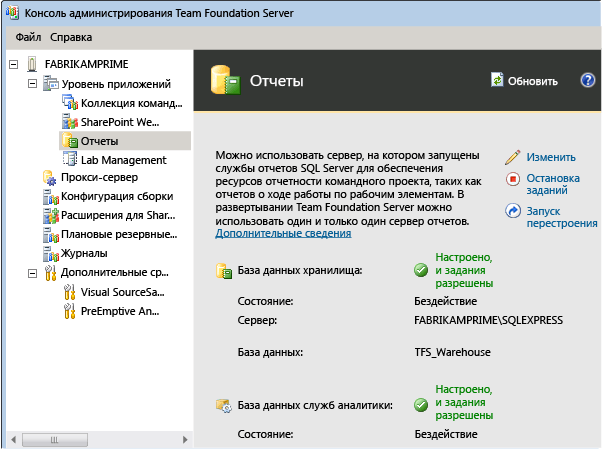Click the blue arrow icon for Запуск перестроения

pos(513,211)
